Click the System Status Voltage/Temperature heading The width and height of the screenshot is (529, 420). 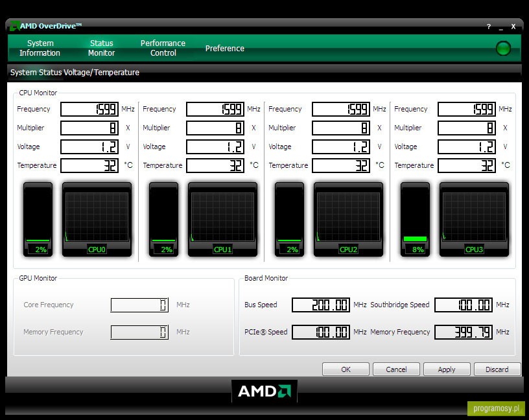click(x=75, y=72)
